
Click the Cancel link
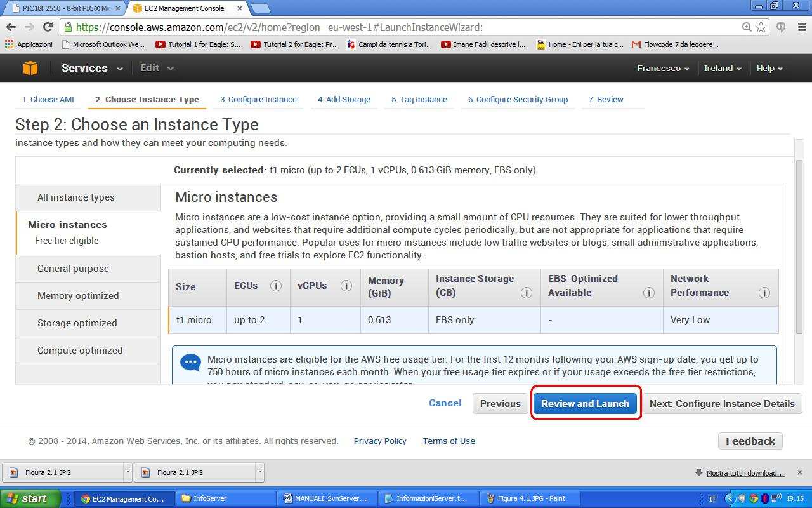pyautogui.click(x=445, y=403)
